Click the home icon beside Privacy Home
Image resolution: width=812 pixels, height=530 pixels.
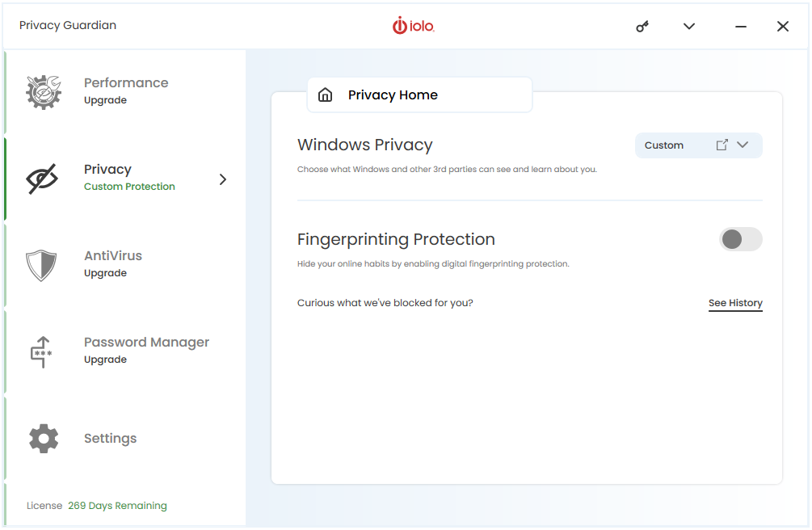pyautogui.click(x=326, y=95)
